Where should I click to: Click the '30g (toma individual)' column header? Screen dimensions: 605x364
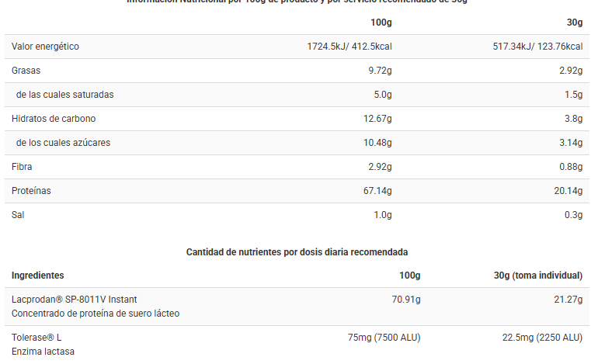[538, 276]
